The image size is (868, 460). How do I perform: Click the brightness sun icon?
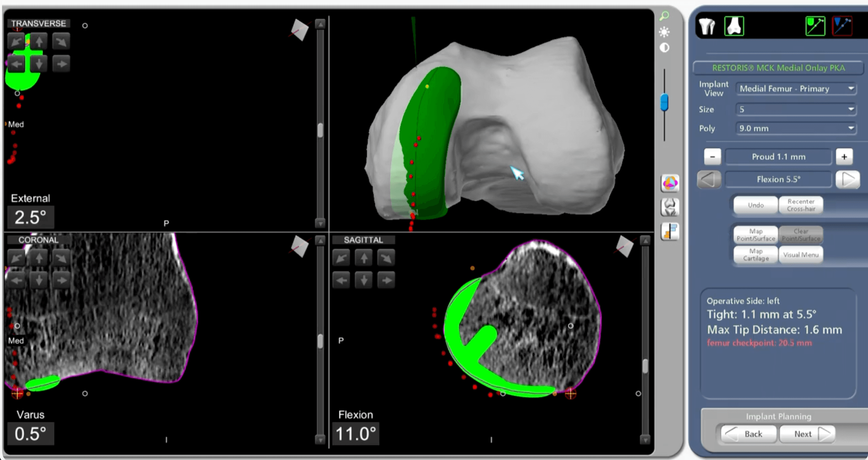pyautogui.click(x=664, y=32)
